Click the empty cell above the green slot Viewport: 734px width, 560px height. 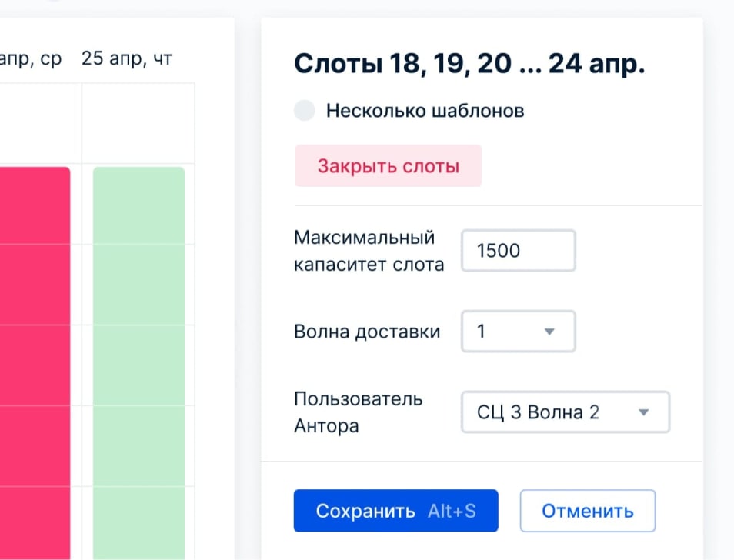(138, 123)
